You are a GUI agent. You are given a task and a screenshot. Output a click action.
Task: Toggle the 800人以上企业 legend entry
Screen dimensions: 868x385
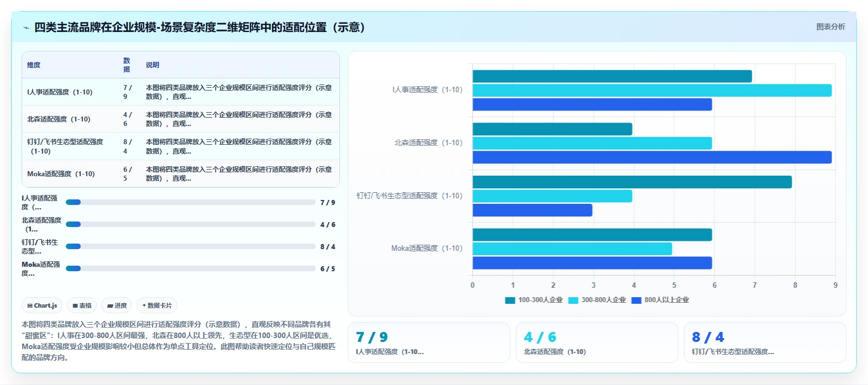tap(660, 300)
